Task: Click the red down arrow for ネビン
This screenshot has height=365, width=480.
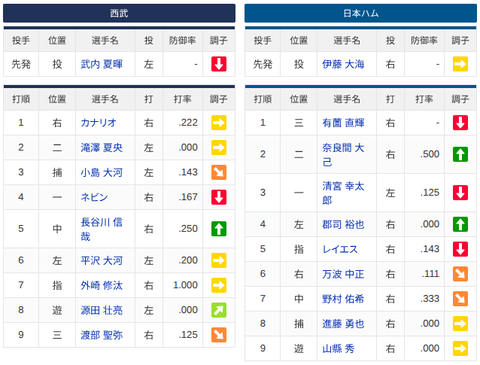Action: [x=219, y=197]
